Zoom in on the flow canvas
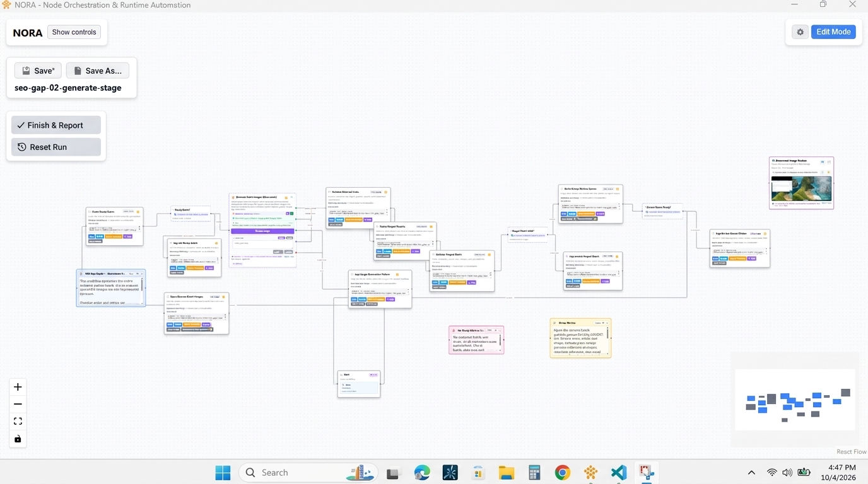Viewport: 868px width, 484px height. pos(18,387)
